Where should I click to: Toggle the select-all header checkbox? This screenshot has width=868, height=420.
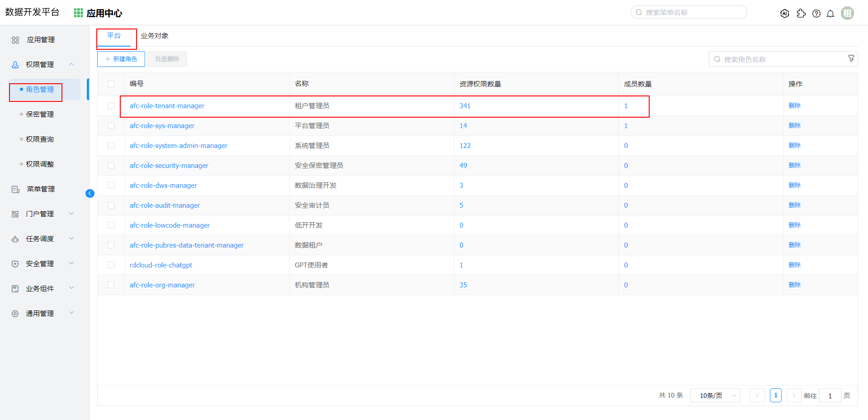[111, 84]
